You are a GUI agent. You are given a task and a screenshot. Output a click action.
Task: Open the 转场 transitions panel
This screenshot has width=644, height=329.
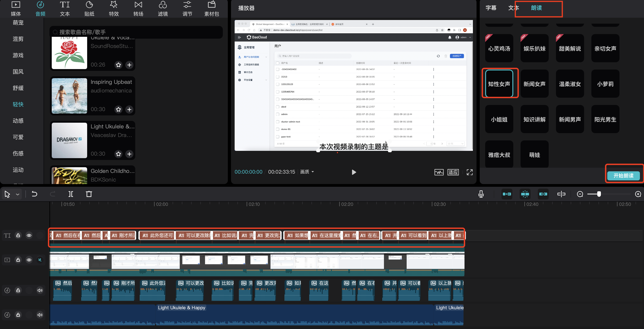(x=138, y=8)
